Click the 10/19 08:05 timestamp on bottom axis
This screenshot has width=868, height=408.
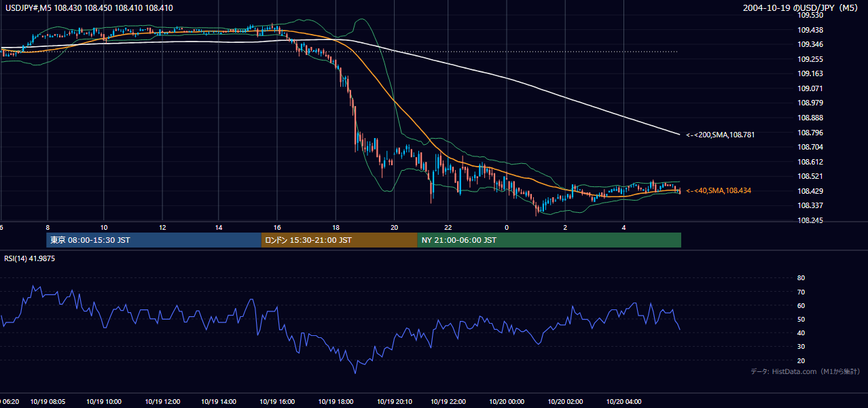(x=48, y=402)
